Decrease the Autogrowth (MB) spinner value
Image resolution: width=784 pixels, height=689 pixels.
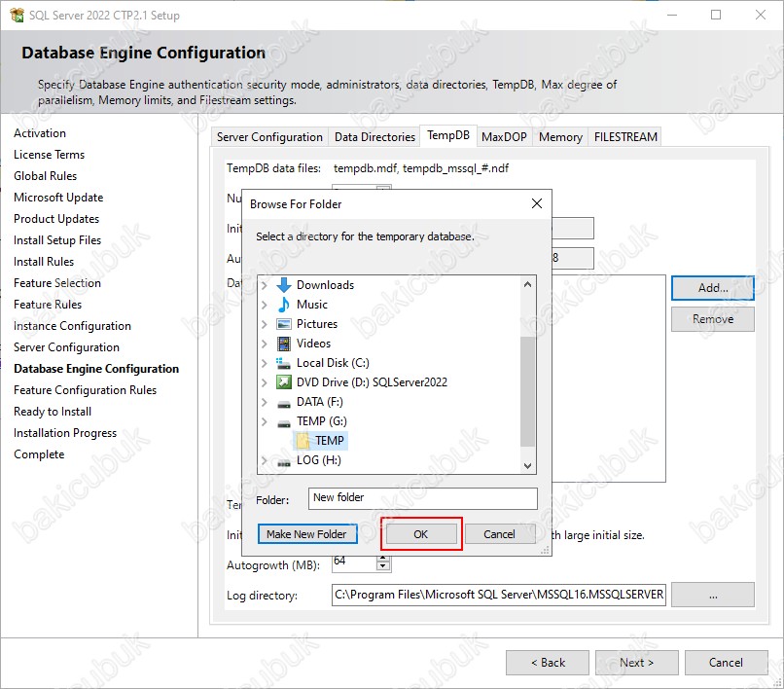point(383,566)
